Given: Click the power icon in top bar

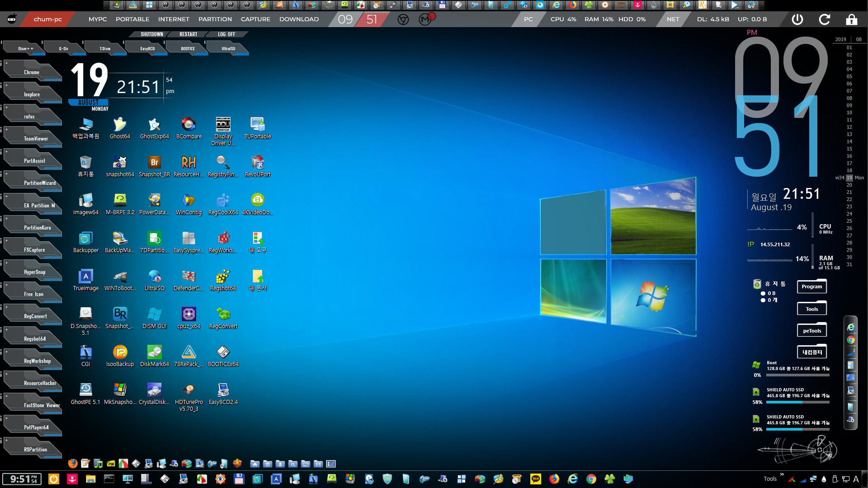Looking at the screenshot, I should (797, 19).
